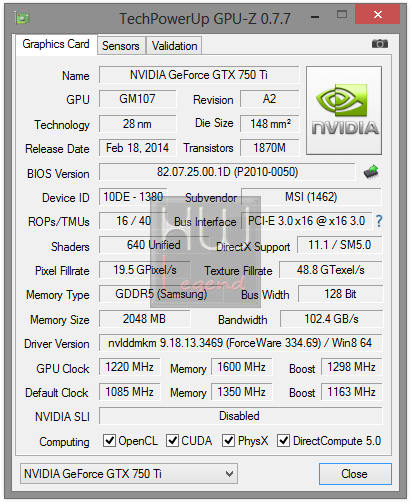
Task: Click the Pixel Fillrate field 19.5 GPixel/s
Action: point(145,270)
